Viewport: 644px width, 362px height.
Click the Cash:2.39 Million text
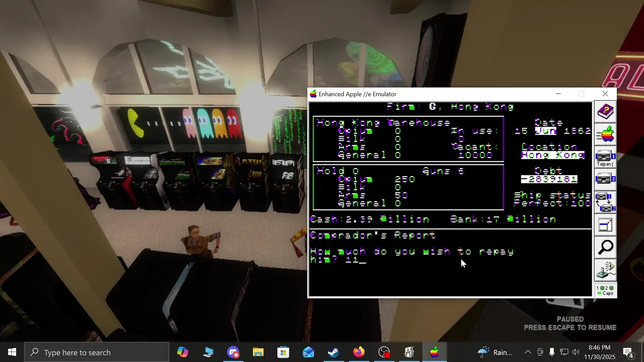pyautogui.click(x=369, y=219)
